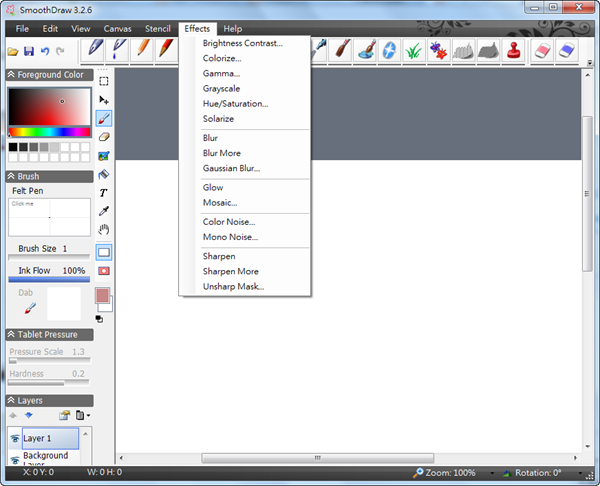
Task: Undo the last action
Action: 45,51
